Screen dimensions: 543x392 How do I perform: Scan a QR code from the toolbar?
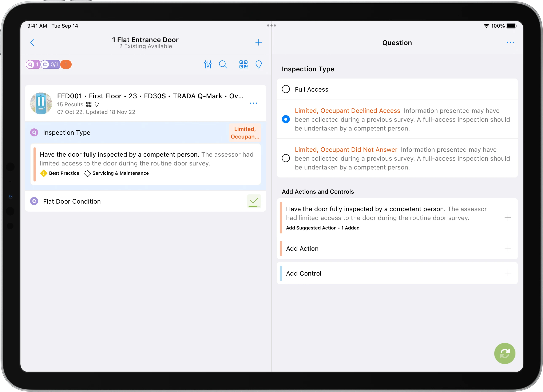point(243,64)
